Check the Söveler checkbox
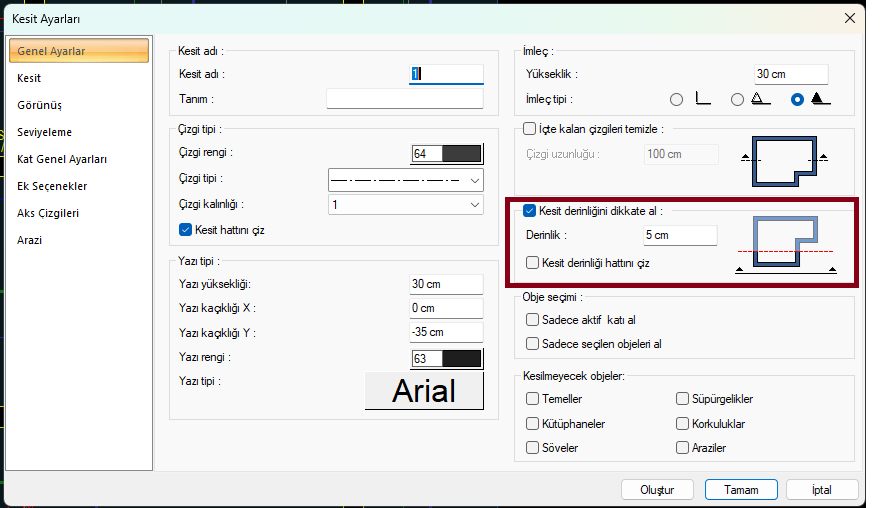 [532, 448]
